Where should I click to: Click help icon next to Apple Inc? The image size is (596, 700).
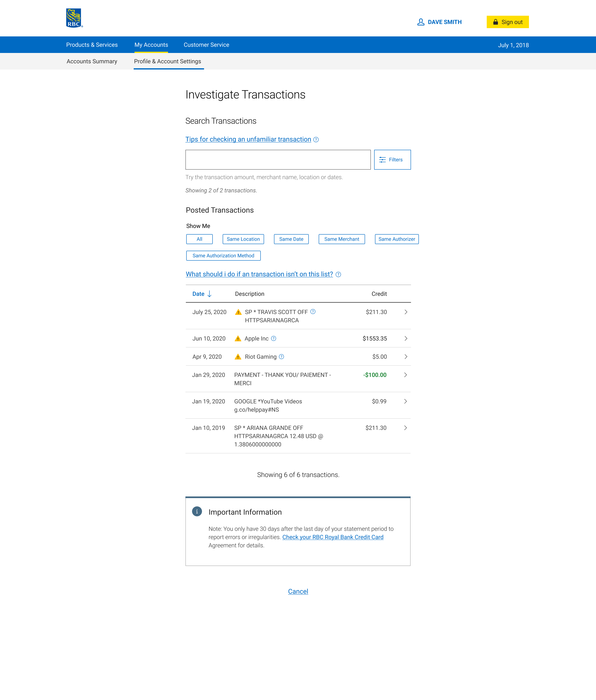[x=274, y=338]
